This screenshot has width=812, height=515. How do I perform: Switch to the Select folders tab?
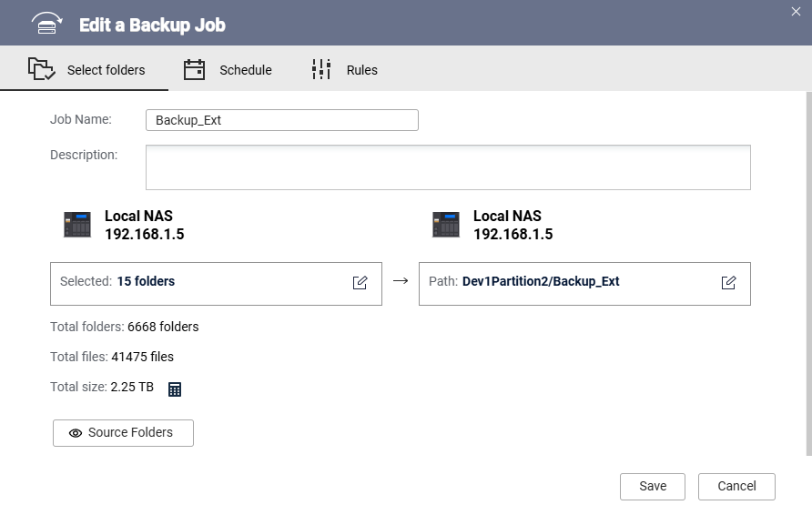tap(86, 70)
